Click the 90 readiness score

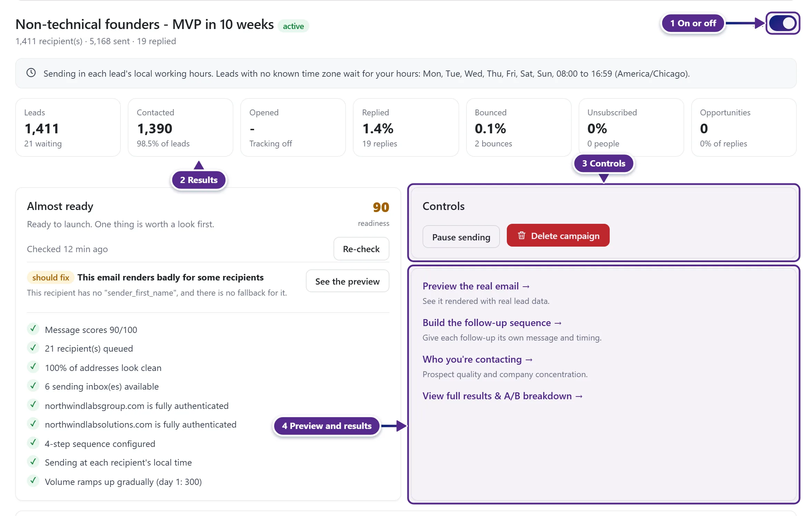[381, 207]
